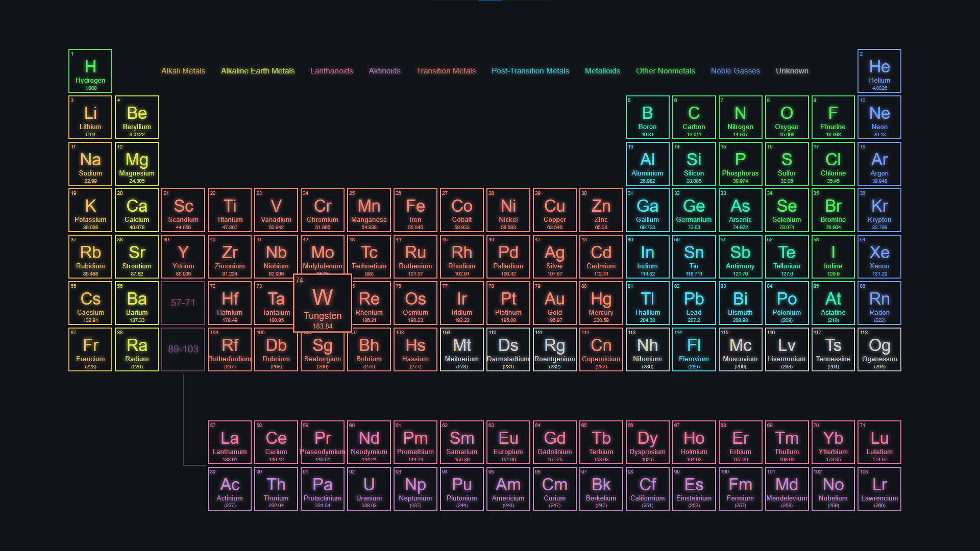
Task: Select the Helium element tile
Action: pyautogui.click(x=879, y=71)
